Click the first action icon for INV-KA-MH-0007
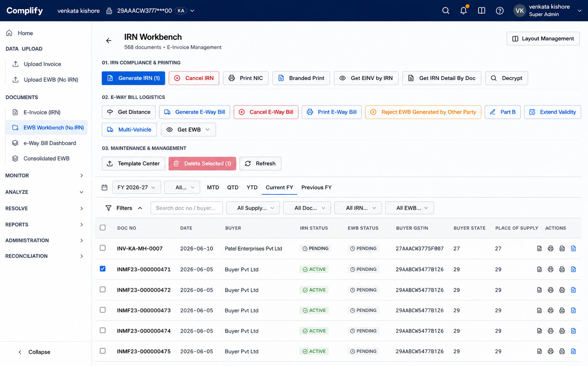Screen dimensions: 588x366 click(x=539, y=249)
